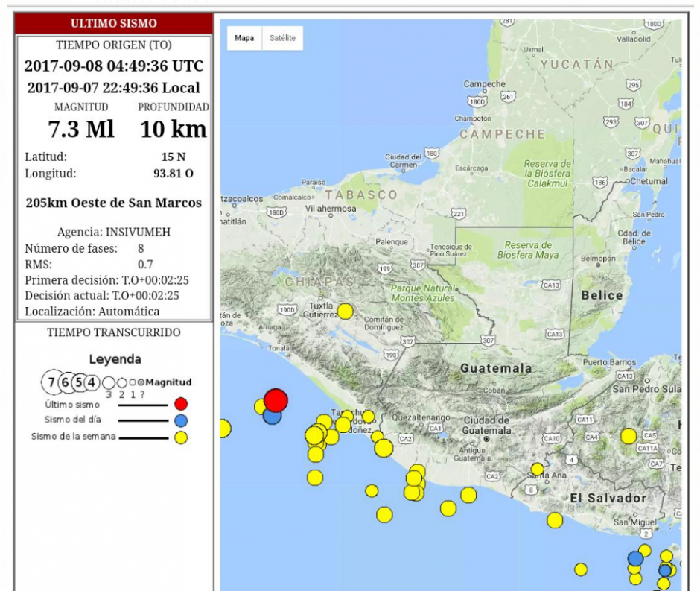Image resolution: width=700 pixels, height=591 pixels.
Task: Select the yellow earthquake marker near San Miguel
Action: click(x=644, y=550)
